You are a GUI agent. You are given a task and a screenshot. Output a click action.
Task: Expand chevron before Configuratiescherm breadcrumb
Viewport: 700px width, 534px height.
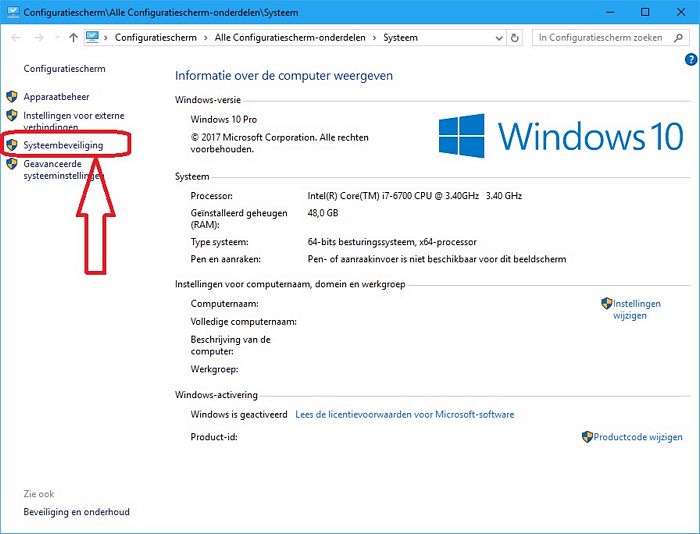(106, 38)
